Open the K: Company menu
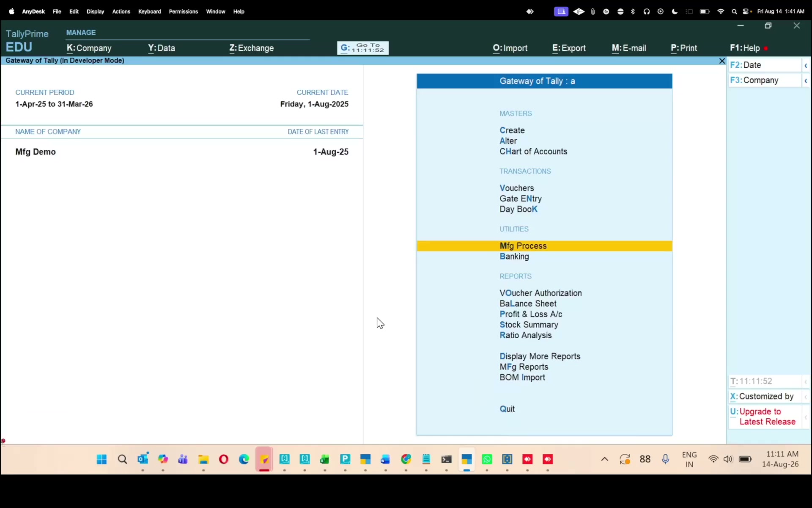 coord(89,48)
